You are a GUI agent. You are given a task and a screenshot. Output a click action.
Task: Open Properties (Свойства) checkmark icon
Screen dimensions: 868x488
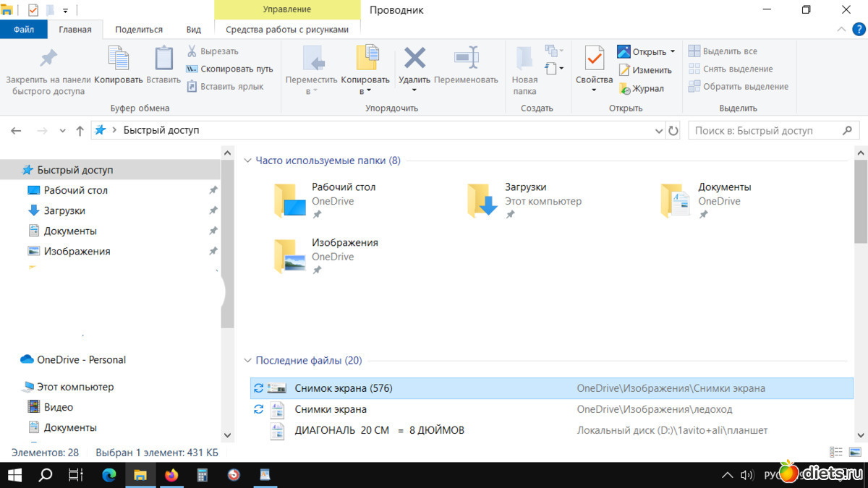594,59
